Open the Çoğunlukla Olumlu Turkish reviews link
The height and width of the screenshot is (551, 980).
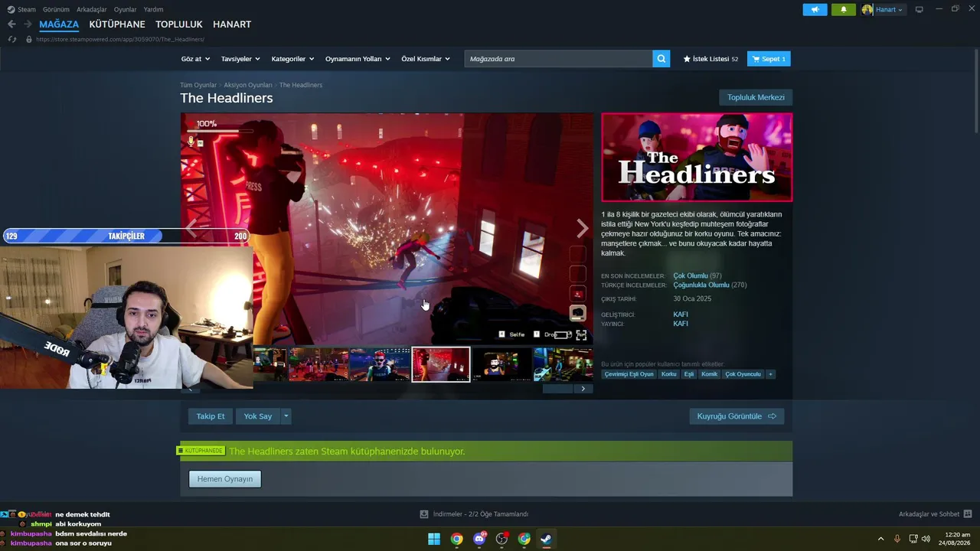701,285
